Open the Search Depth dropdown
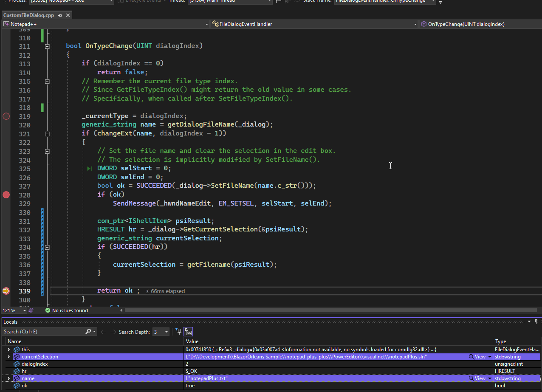 (x=166, y=331)
